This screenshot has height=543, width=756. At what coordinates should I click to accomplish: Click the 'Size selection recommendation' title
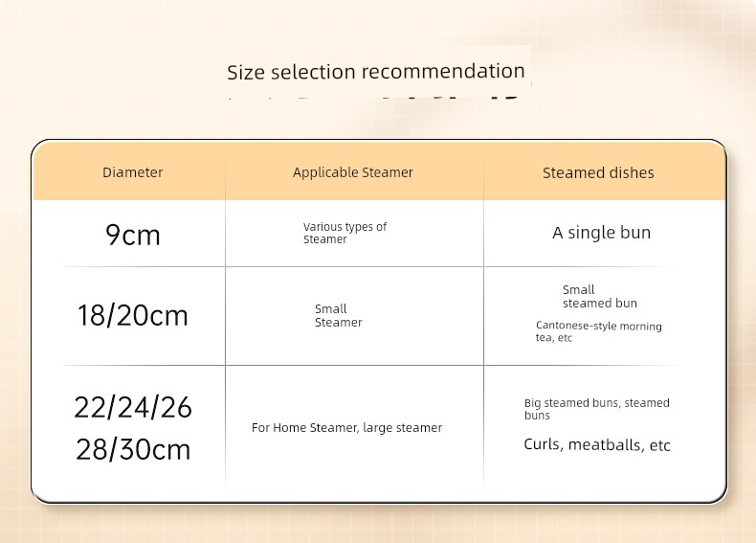coord(375,72)
